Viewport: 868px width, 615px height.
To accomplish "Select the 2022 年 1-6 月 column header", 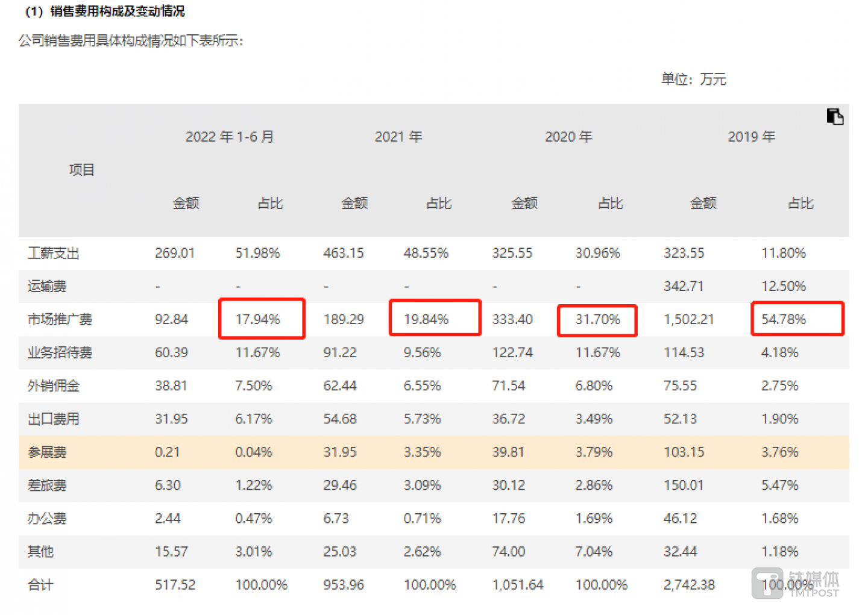I will [230, 137].
